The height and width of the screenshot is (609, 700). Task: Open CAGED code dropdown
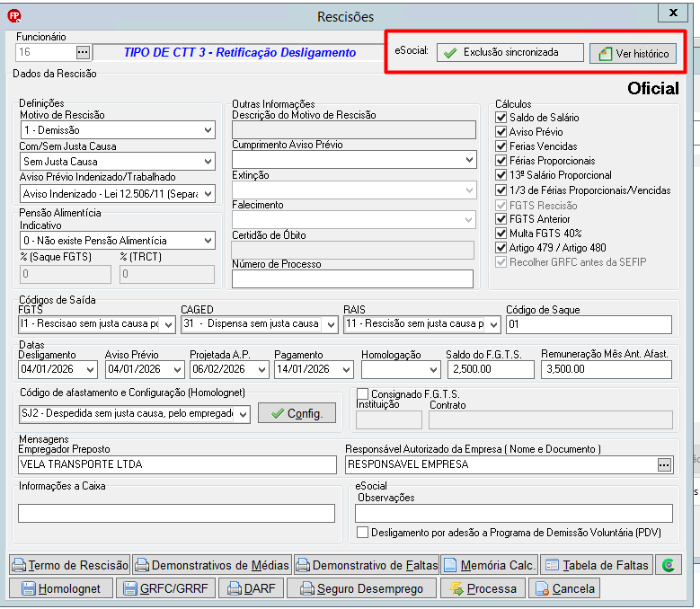[331, 324]
